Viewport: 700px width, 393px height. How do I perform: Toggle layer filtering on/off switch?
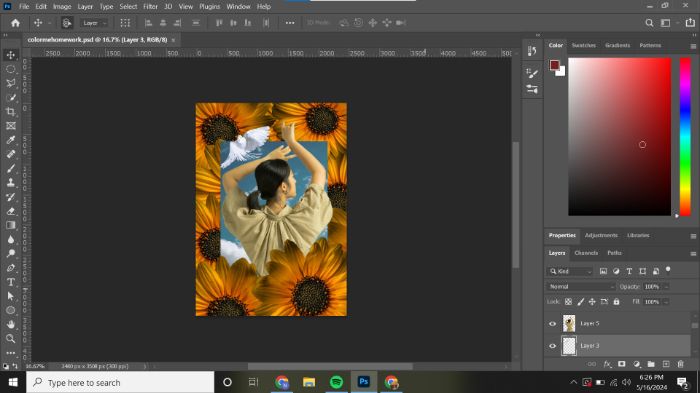point(668,270)
